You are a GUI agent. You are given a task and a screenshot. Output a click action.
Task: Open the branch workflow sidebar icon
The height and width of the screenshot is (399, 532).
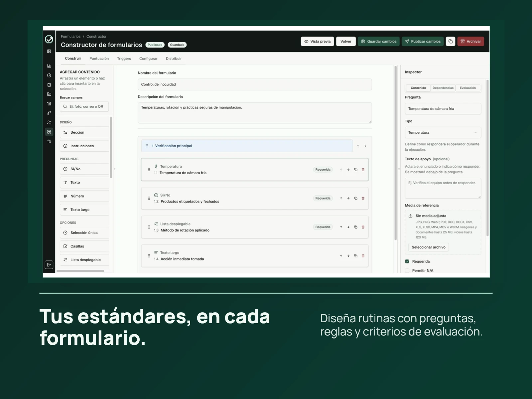coord(49,113)
